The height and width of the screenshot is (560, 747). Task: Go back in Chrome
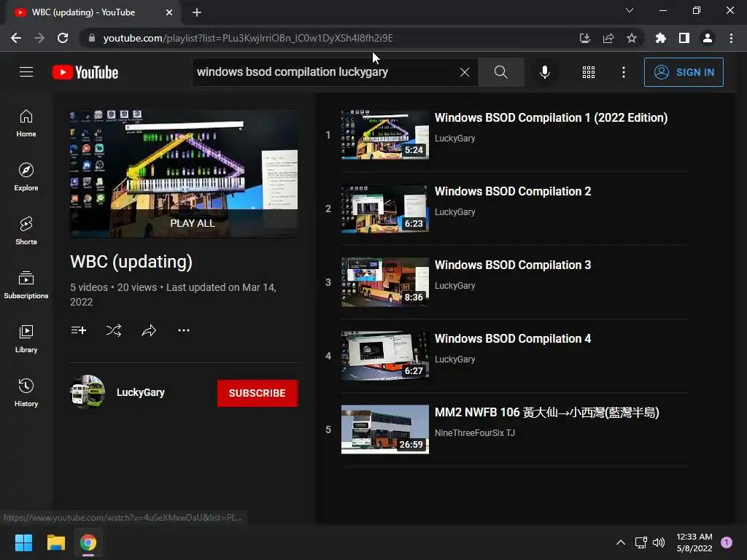[x=16, y=38]
